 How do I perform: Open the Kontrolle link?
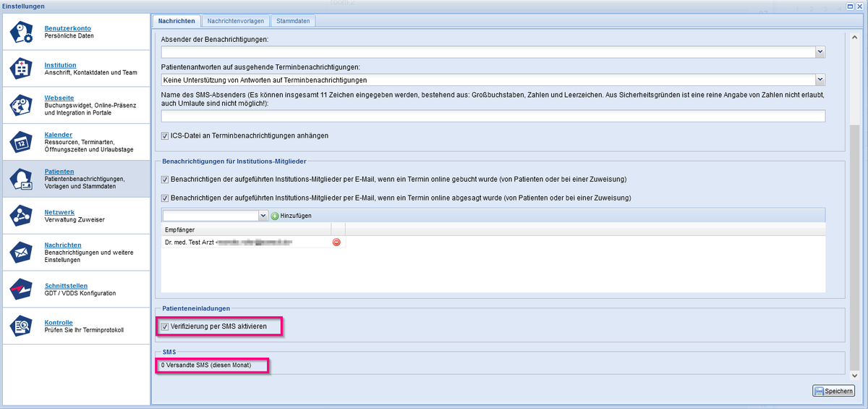click(59, 323)
